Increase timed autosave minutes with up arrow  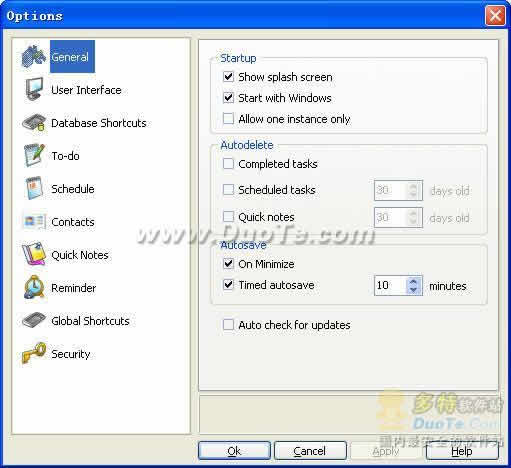coord(414,281)
